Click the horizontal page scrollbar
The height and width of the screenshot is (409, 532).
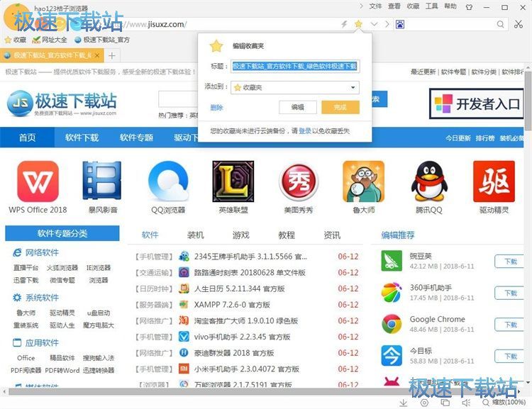coord(262,392)
